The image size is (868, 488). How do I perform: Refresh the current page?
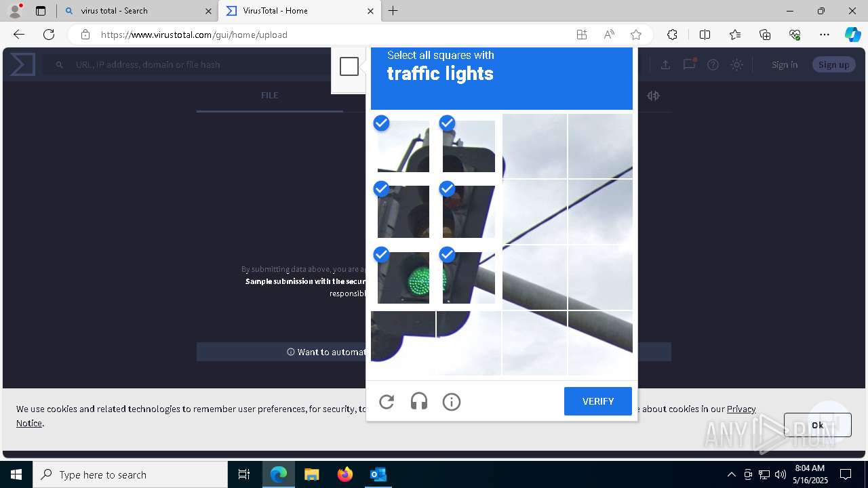[x=49, y=35]
